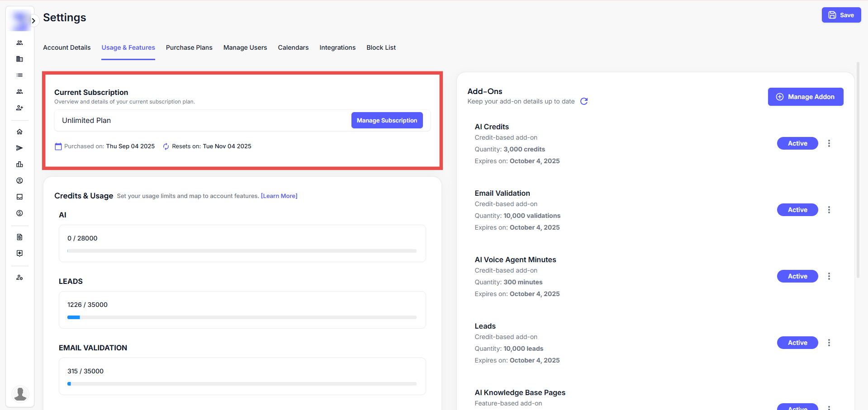Open user settings gear-person sidebar icon
The image size is (868, 410).
pos(19,278)
